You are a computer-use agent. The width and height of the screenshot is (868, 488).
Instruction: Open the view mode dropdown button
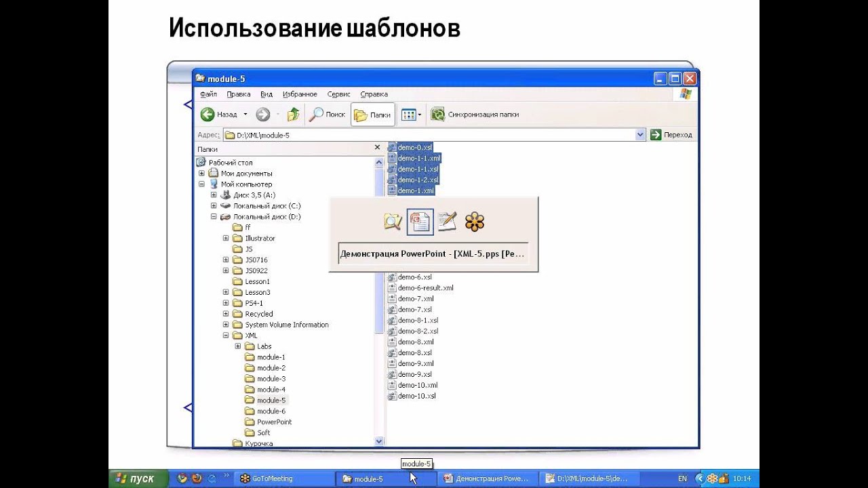412,115
